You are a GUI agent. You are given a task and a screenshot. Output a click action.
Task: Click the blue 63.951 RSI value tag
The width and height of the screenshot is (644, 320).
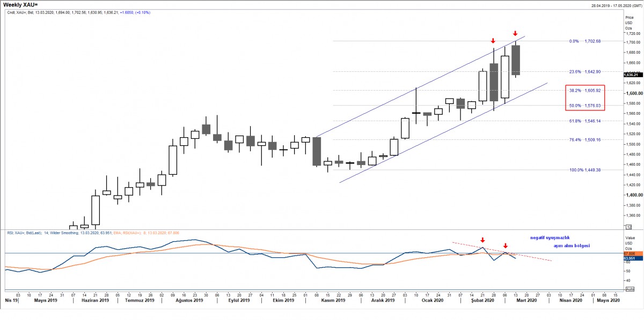tap(630, 258)
